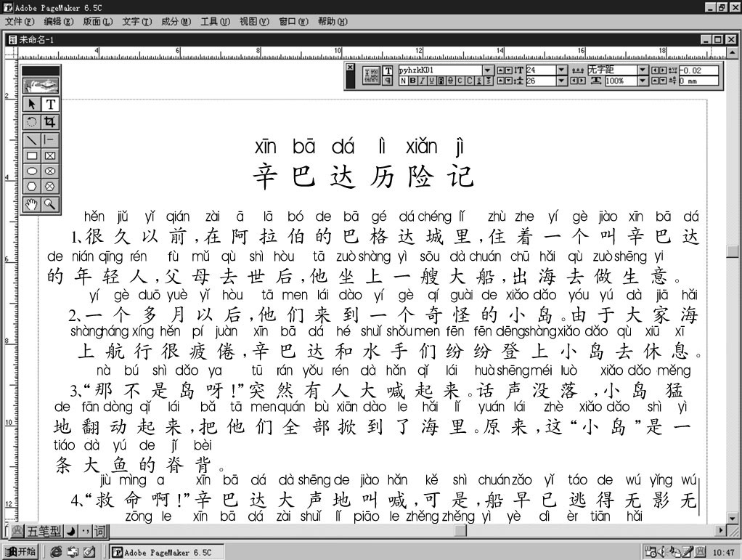This screenshot has height=560, width=742.
Task: Select the Cropping tool in toolbox
Action: pyautogui.click(x=50, y=122)
